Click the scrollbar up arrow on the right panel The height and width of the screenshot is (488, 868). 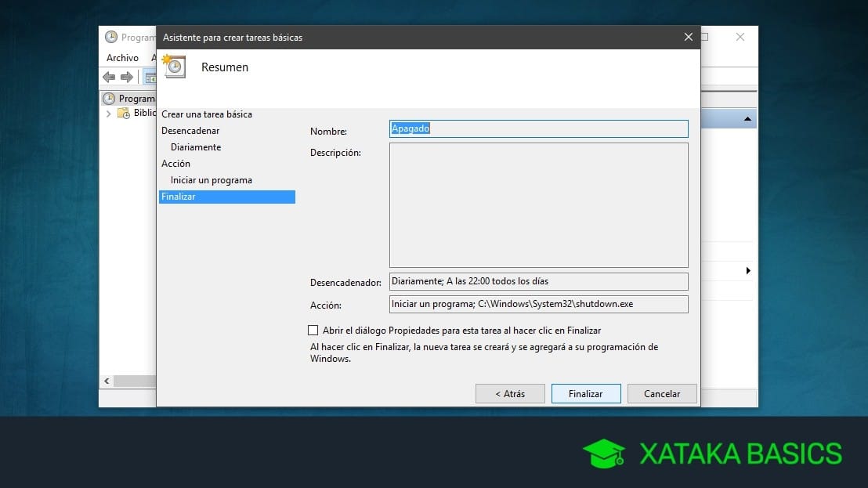[749, 118]
